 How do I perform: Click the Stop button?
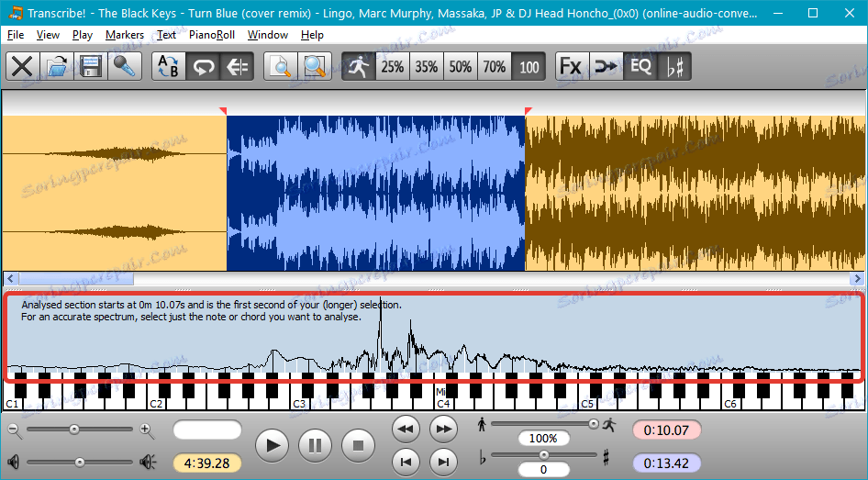click(358, 444)
